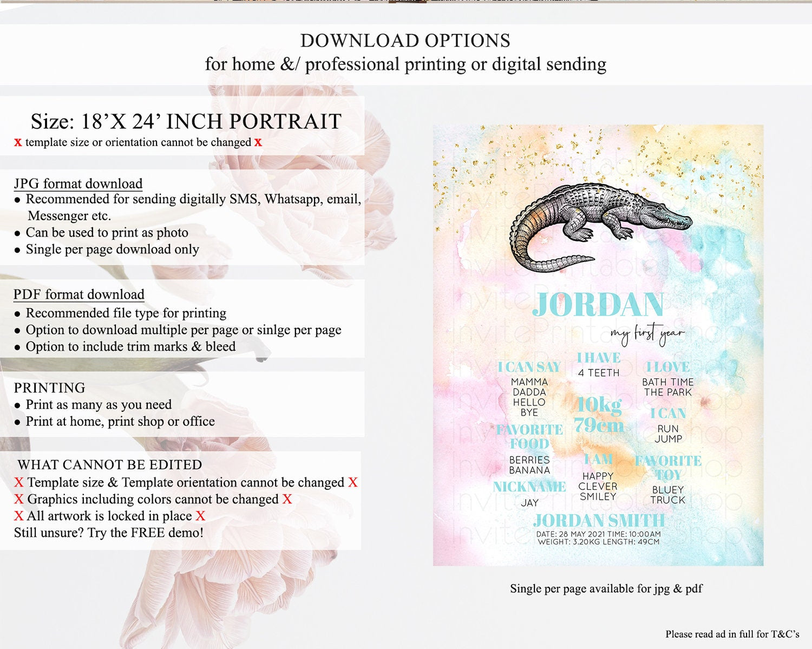Open the "PDF format download" underlined heading
Viewport: 812px width, 649px height.
click(79, 294)
